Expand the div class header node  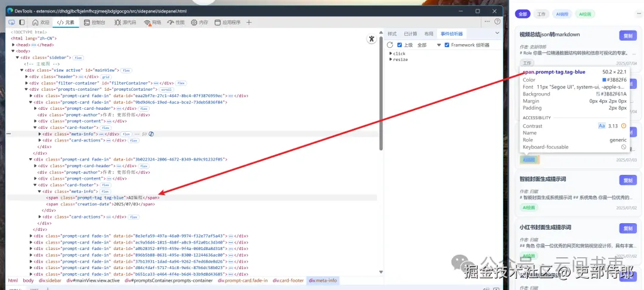(27, 76)
